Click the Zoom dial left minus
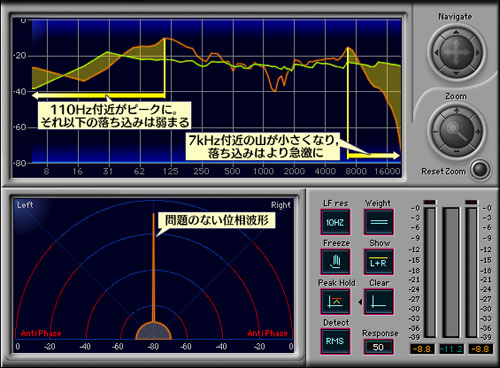500x368 pixels. pos(436,132)
